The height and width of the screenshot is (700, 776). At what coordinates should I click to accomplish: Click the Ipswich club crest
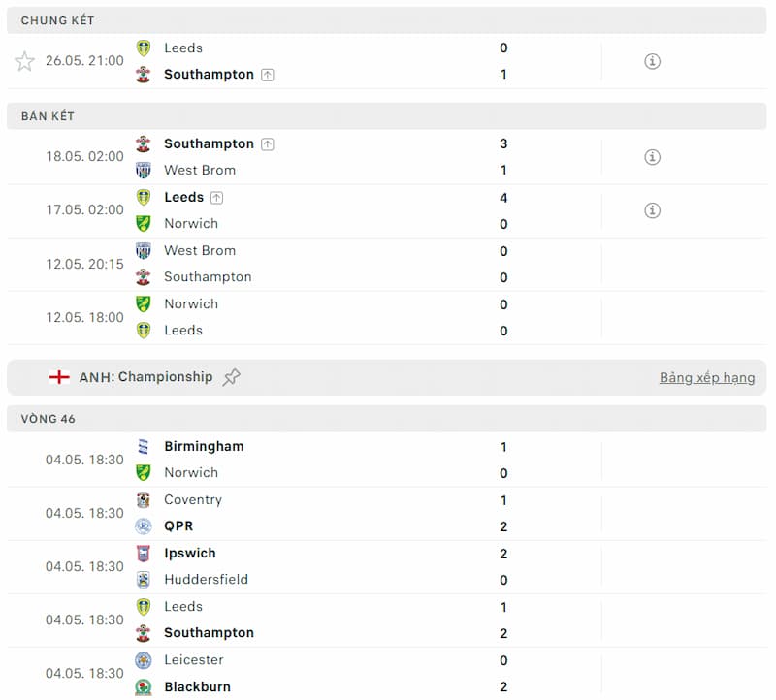(x=144, y=554)
